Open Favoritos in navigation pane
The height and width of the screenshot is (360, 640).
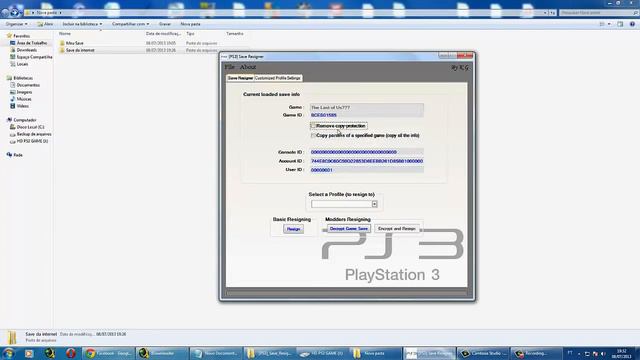(x=21, y=36)
